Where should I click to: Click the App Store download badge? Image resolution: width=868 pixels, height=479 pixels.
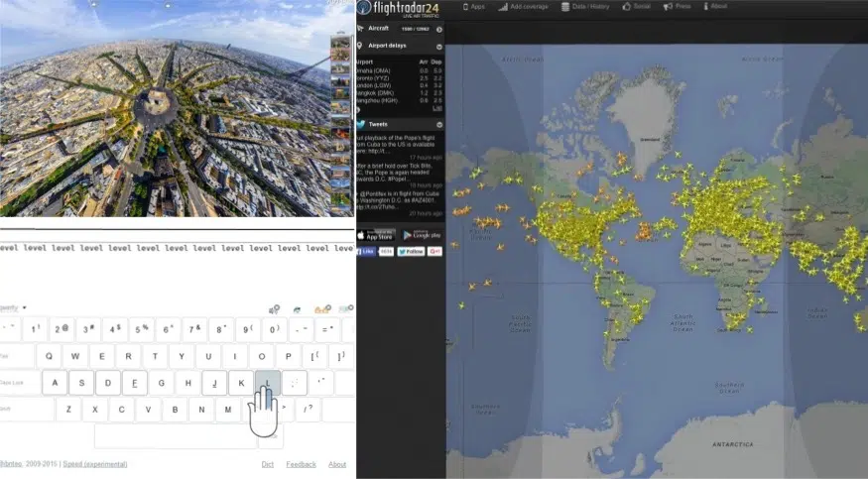(376, 235)
